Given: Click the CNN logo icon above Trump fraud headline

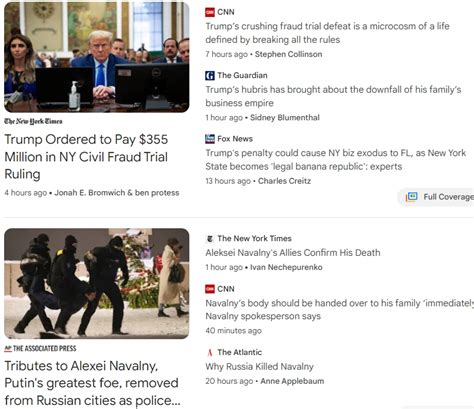Looking at the screenshot, I should 210,12.
